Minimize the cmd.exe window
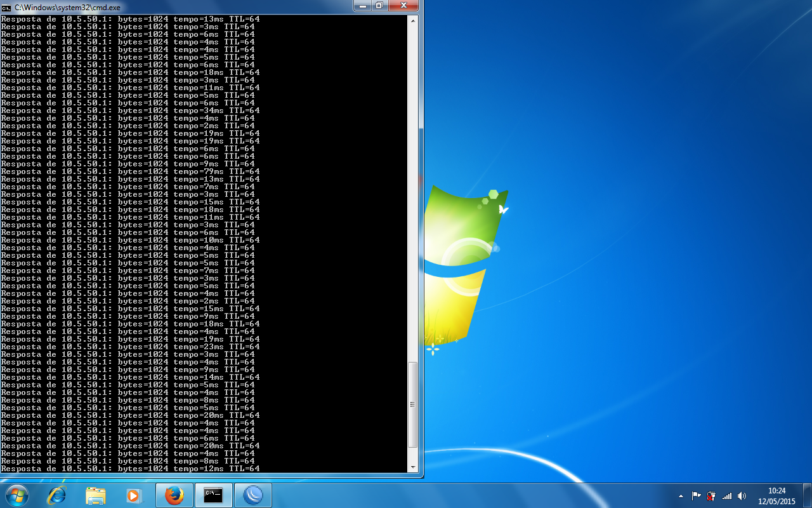812x508 pixels. point(363,5)
